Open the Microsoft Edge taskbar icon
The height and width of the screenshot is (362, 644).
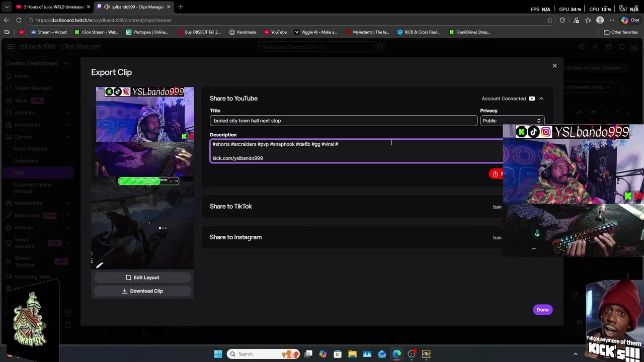coord(397,354)
